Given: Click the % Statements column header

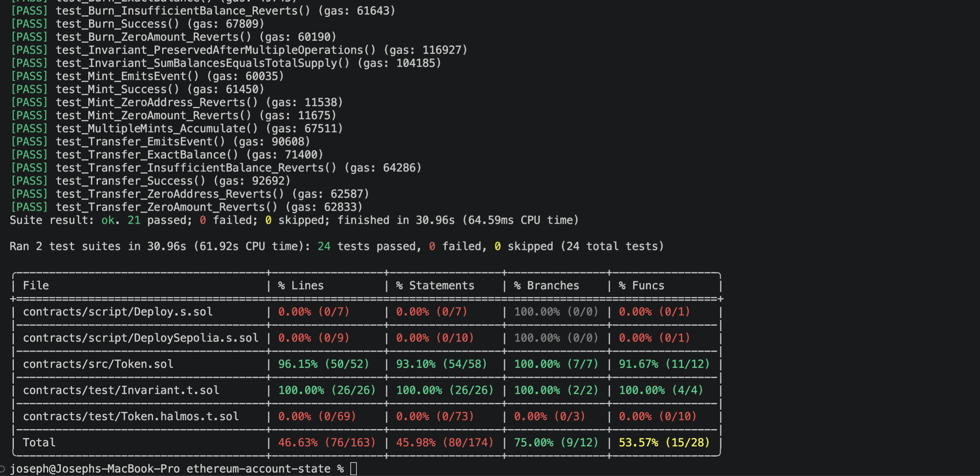Looking at the screenshot, I should (435, 285).
